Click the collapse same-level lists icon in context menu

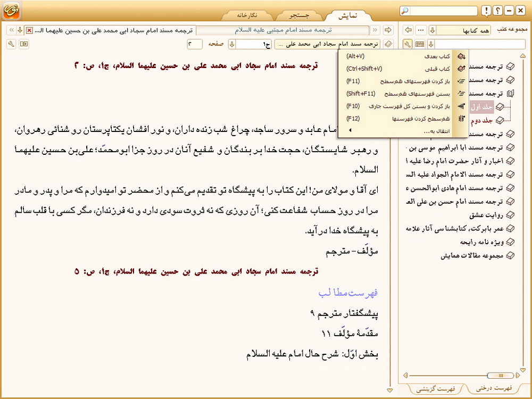[x=461, y=93]
